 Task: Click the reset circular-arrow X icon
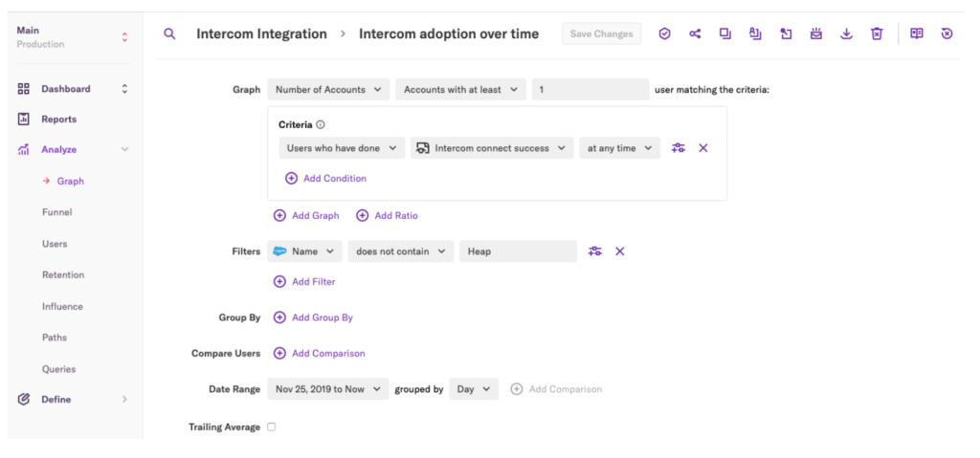pyautogui.click(x=947, y=33)
